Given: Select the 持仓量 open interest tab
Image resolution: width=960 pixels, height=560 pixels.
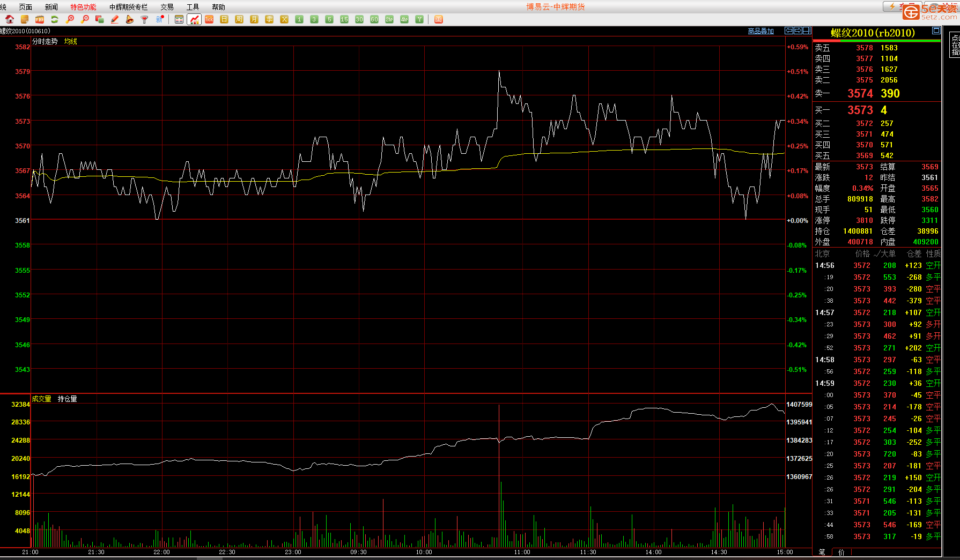Looking at the screenshot, I should click(68, 399).
